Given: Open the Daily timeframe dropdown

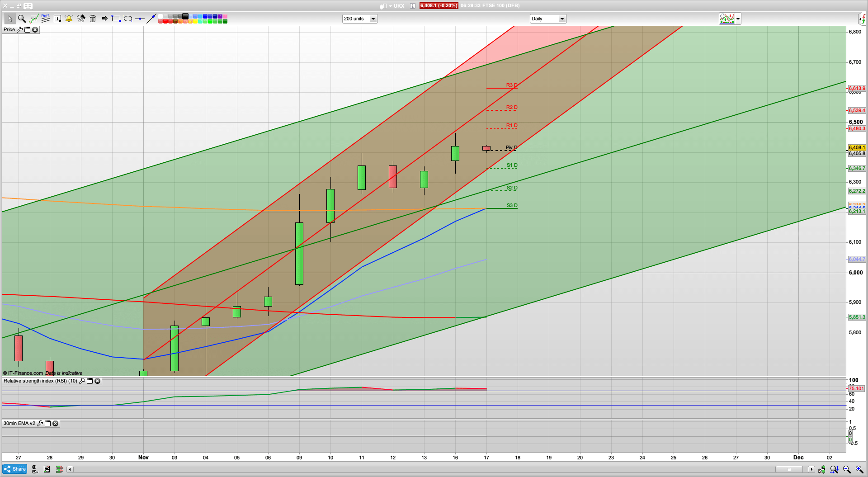Looking at the screenshot, I should point(561,19).
